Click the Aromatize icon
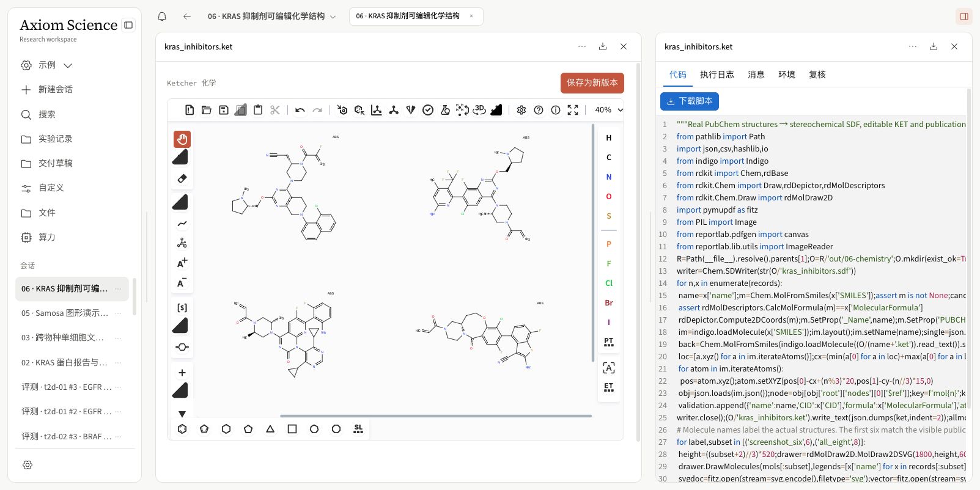 (342, 110)
